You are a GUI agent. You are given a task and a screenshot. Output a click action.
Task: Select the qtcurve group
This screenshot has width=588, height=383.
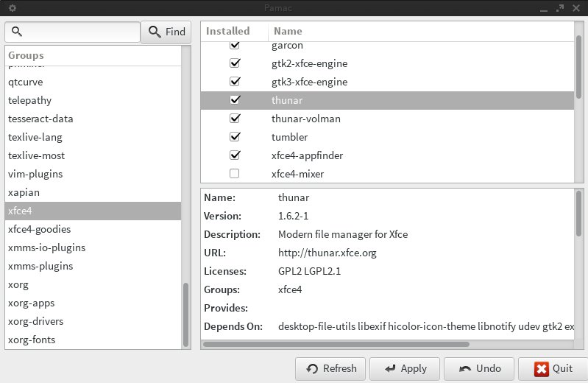[x=93, y=82]
